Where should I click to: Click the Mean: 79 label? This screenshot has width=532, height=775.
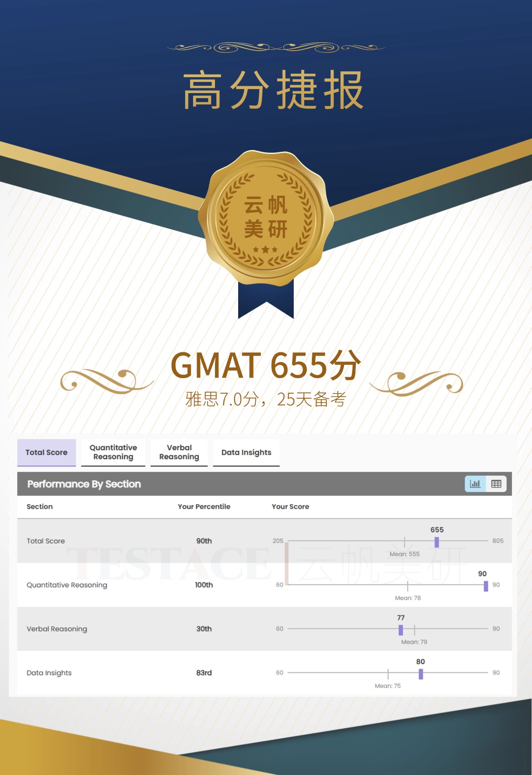(414, 642)
